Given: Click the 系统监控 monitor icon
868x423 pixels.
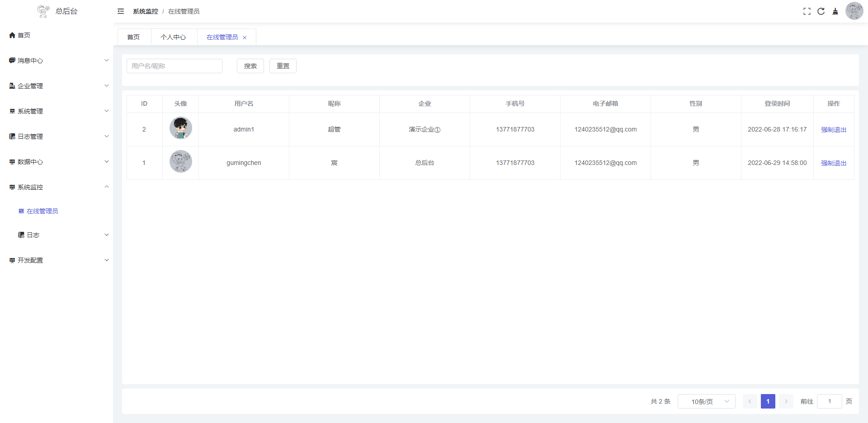Looking at the screenshot, I should point(12,187).
